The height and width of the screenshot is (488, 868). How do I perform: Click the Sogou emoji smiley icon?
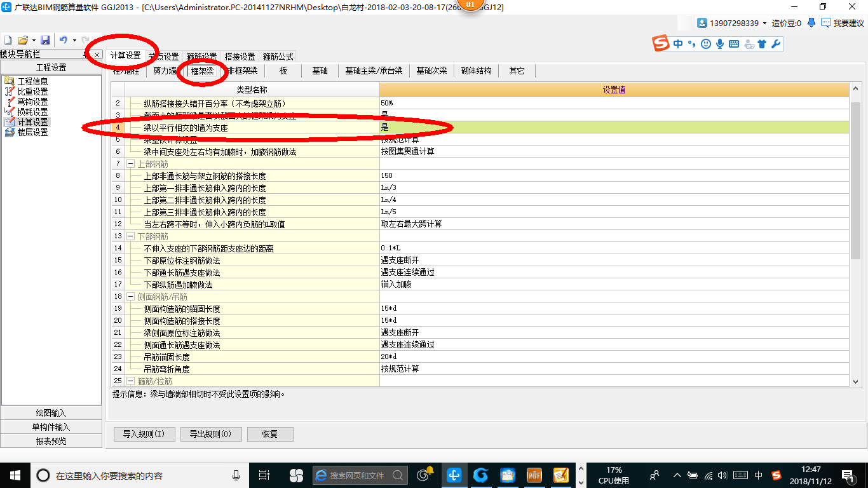[x=705, y=44]
